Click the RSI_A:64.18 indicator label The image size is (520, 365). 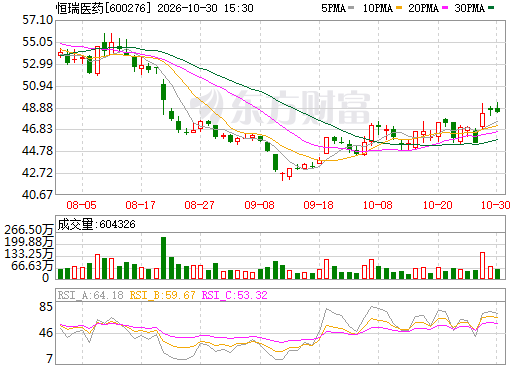[90, 295]
